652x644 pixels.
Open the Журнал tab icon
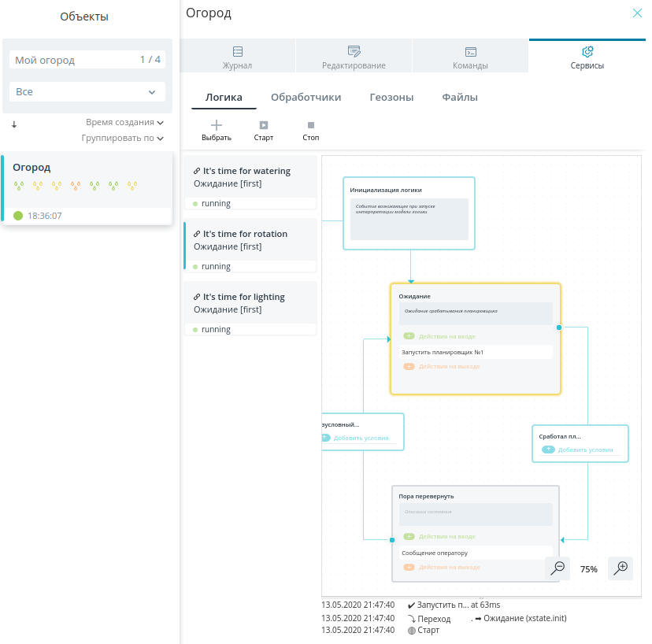pyautogui.click(x=238, y=51)
